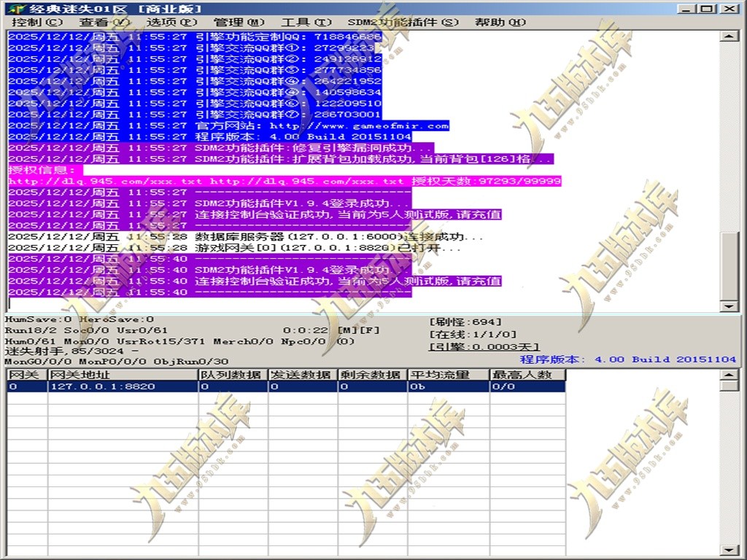Open the 管理(M) menu
Viewport: 747px width, 560px height.
pos(239,23)
